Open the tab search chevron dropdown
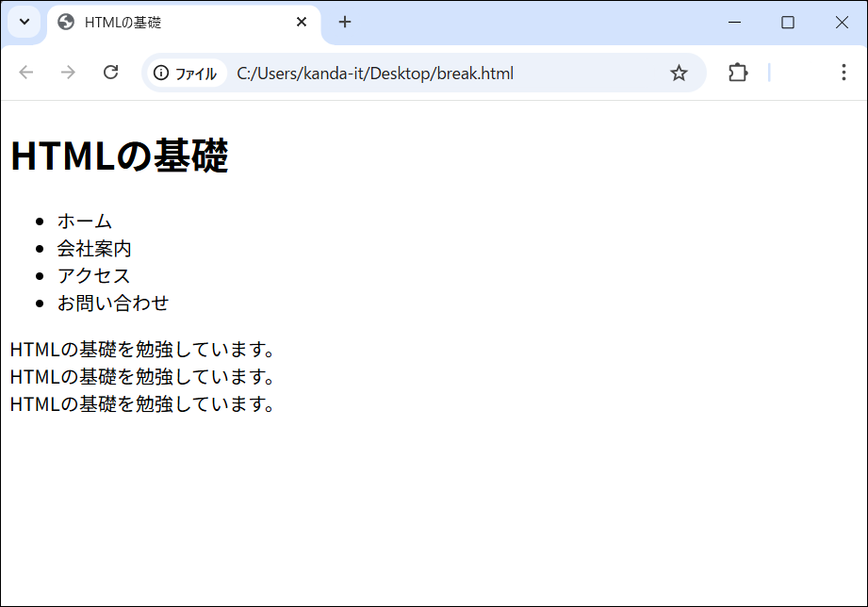Screen dimensions: 868x607 [x=25, y=22]
